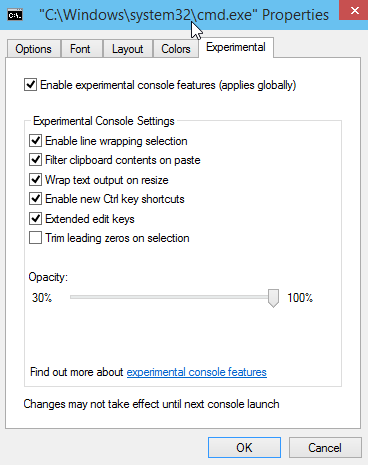Click the cmd console icon in title bar
Viewport: 368px width, 465px height.
(15, 15)
